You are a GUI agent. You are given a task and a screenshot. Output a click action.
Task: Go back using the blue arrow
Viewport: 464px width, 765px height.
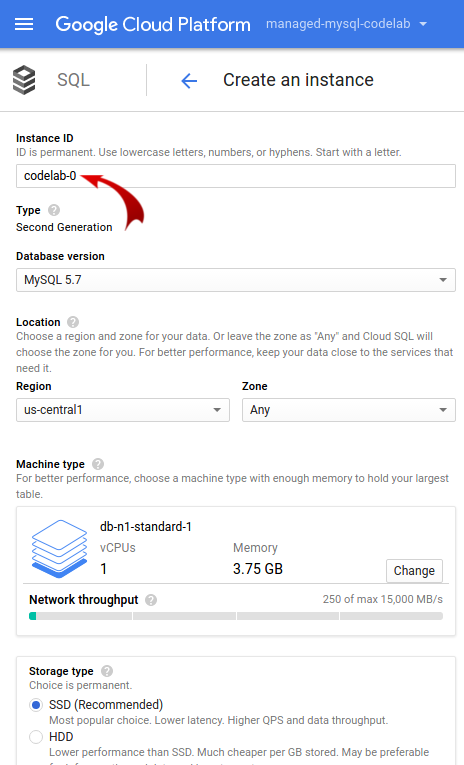click(x=189, y=81)
